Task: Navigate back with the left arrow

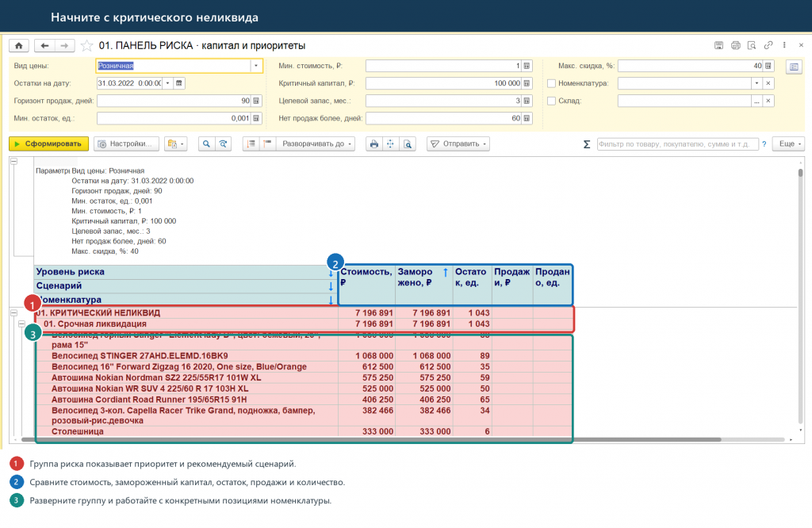Action: click(x=44, y=45)
